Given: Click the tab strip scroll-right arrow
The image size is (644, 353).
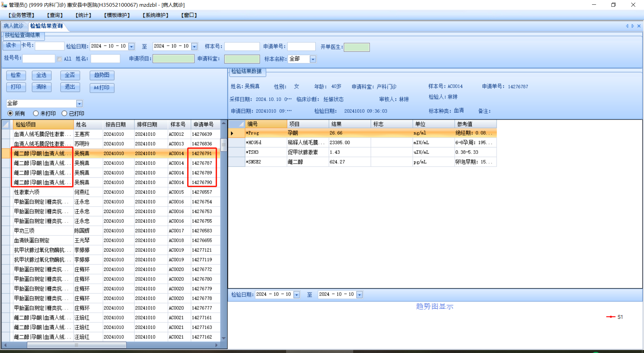Looking at the screenshot, I should (x=633, y=26).
